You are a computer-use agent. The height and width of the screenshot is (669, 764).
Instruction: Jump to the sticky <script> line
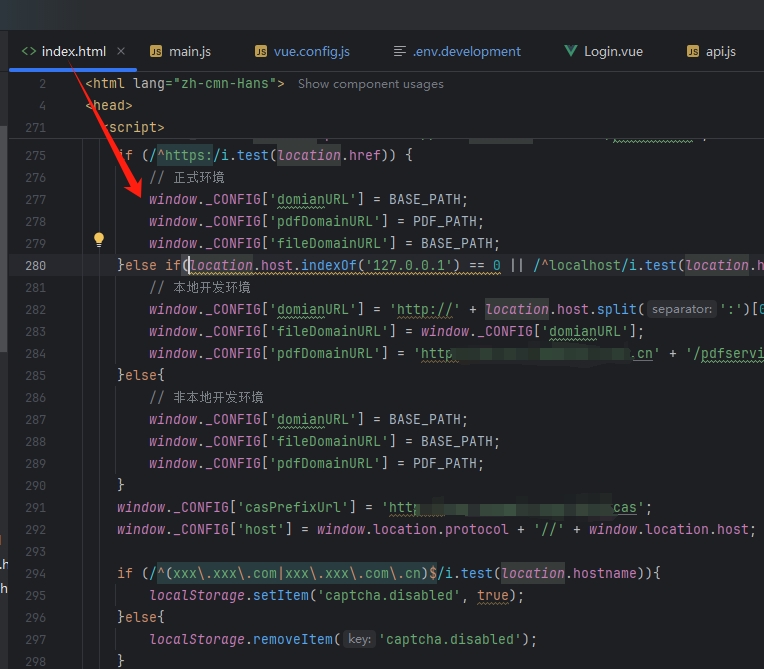coord(133,127)
